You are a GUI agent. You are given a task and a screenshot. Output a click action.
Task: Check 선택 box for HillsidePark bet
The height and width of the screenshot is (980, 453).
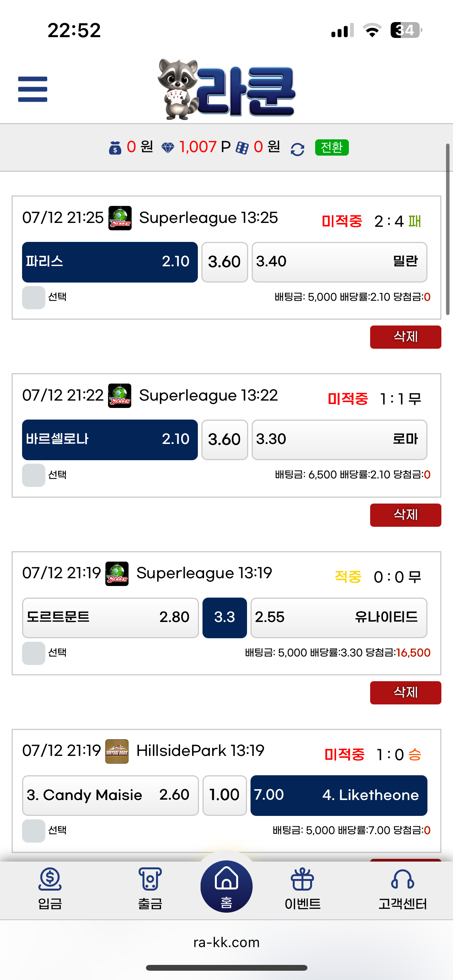pyautogui.click(x=34, y=831)
